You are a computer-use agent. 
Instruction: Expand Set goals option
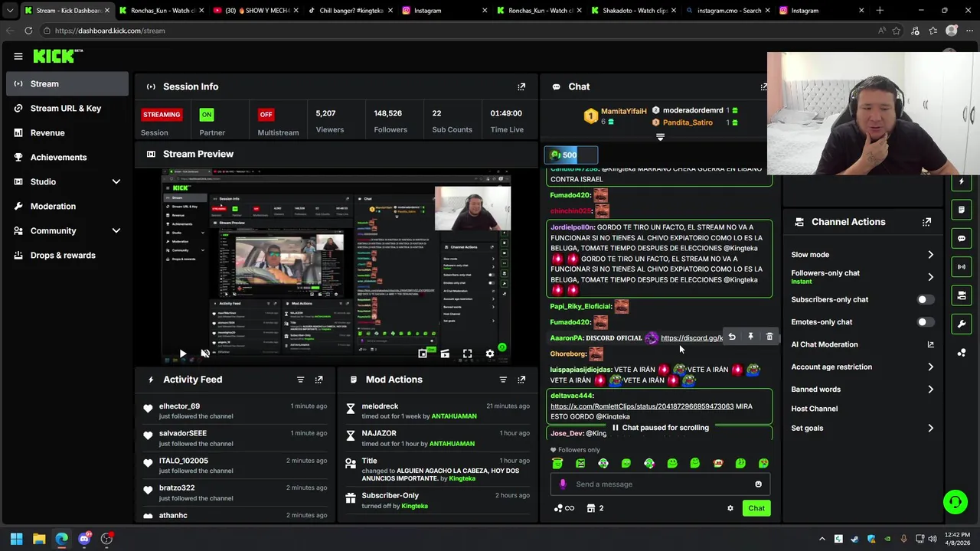coord(862,429)
